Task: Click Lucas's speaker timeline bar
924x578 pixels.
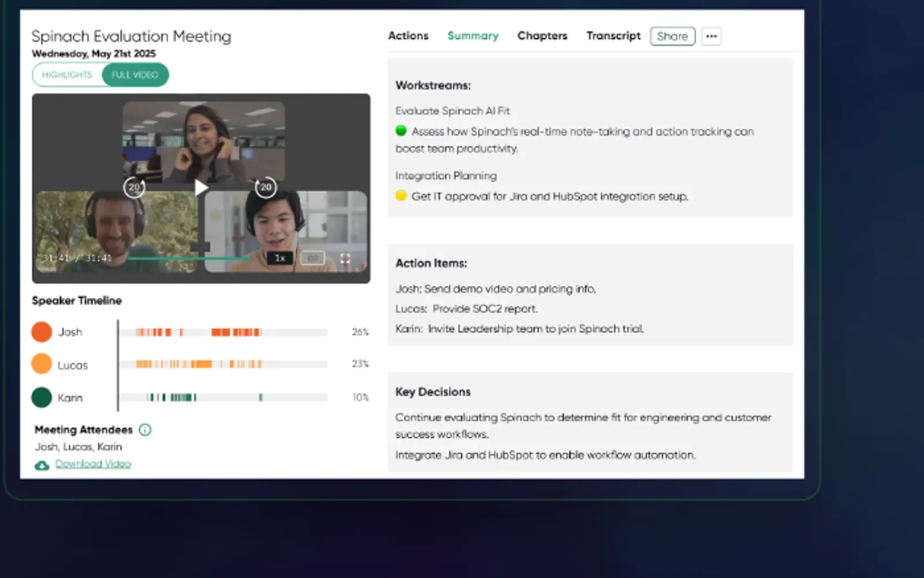Action: click(223, 364)
